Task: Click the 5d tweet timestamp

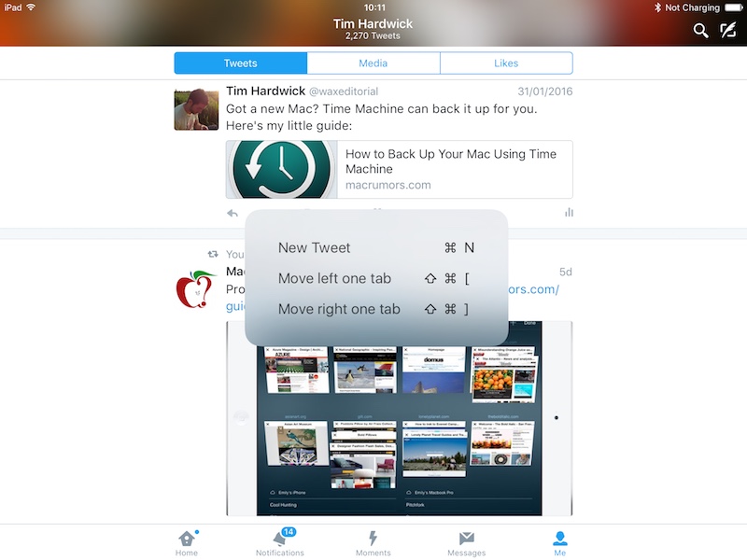Action: click(x=566, y=272)
